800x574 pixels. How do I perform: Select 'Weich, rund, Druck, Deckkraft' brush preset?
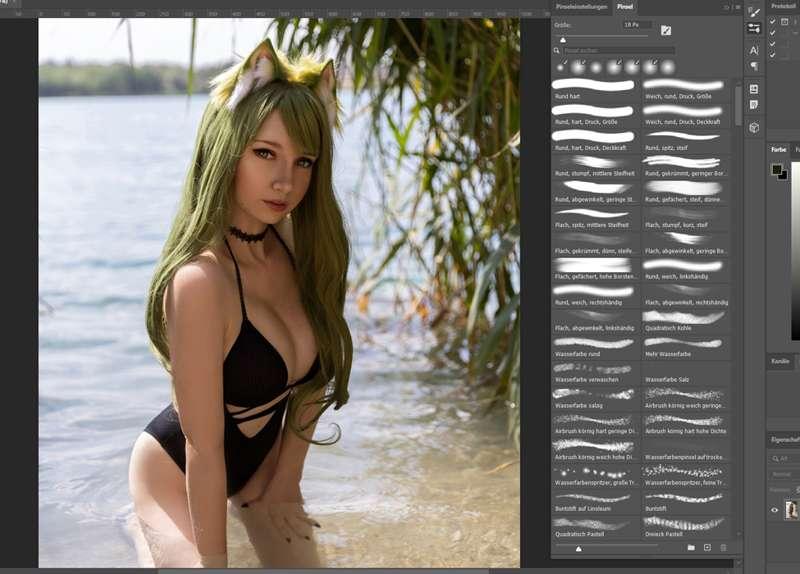[x=685, y=115]
